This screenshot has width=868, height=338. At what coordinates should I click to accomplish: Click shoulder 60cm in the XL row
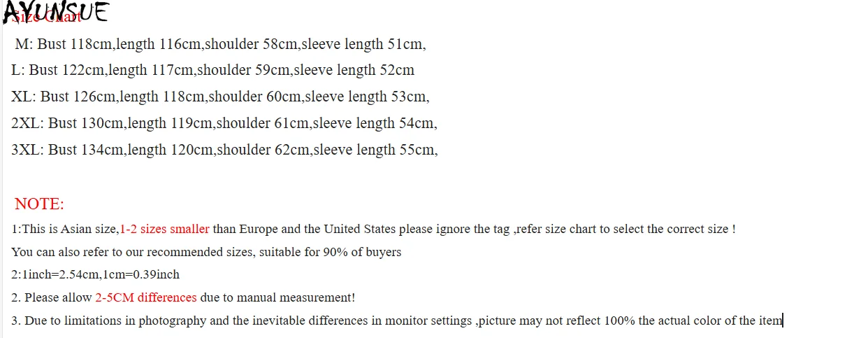coord(254,97)
